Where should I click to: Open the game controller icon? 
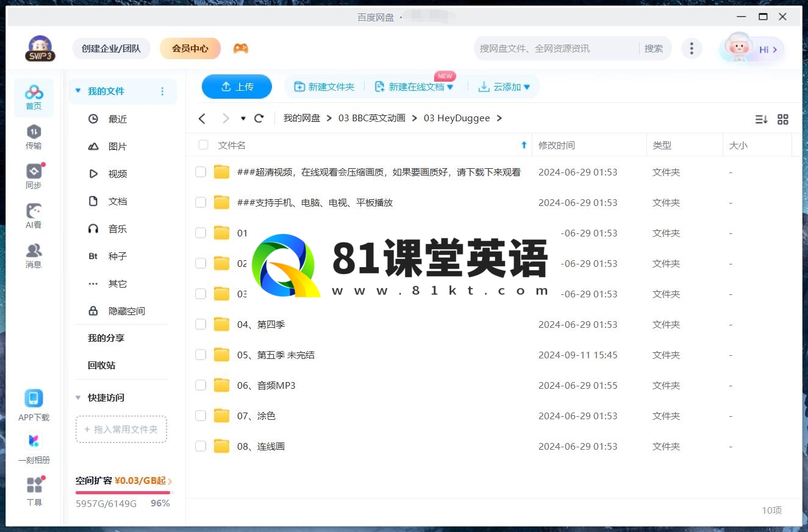click(x=241, y=49)
